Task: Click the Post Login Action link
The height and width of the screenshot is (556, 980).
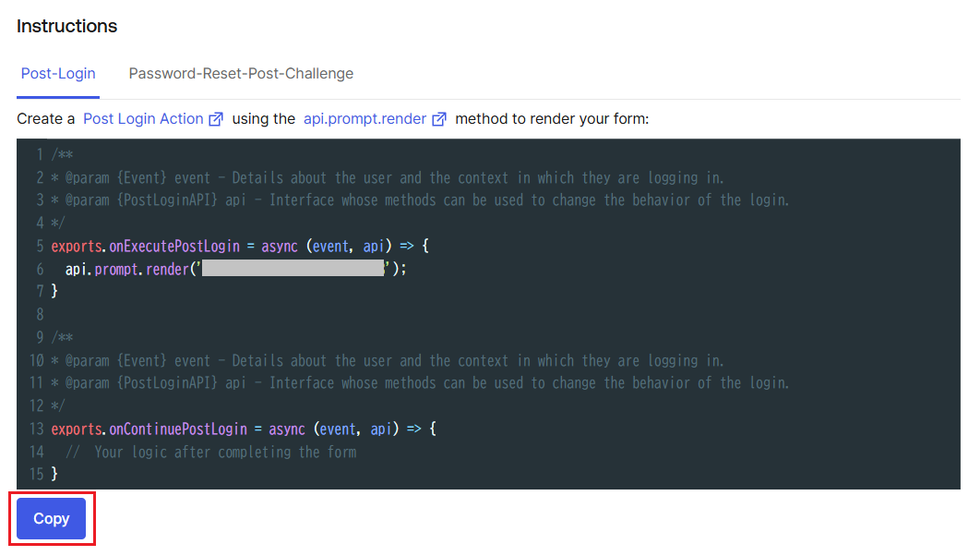Action: (143, 119)
